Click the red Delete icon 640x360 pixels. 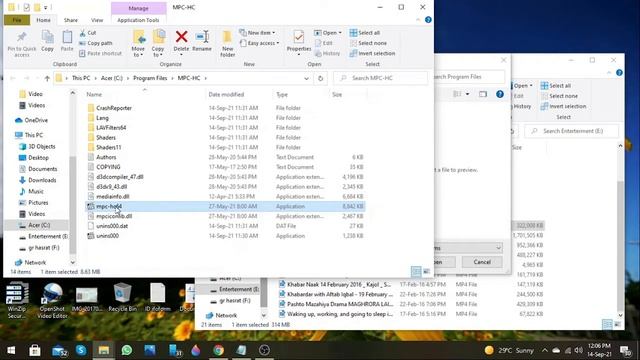coord(181,37)
